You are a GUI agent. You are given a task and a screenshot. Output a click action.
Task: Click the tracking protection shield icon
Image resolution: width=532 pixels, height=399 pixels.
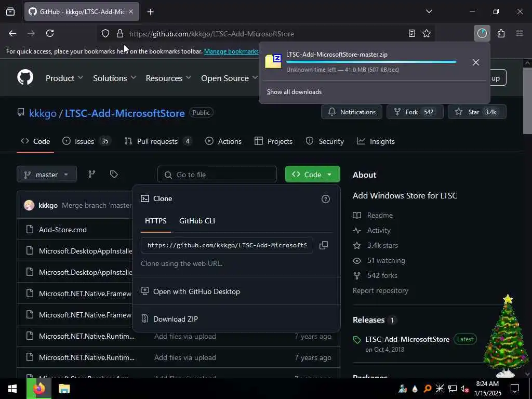[105, 34]
